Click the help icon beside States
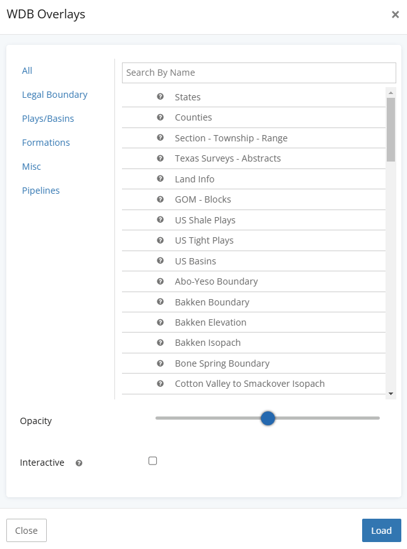407x549 pixels. (160, 97)
